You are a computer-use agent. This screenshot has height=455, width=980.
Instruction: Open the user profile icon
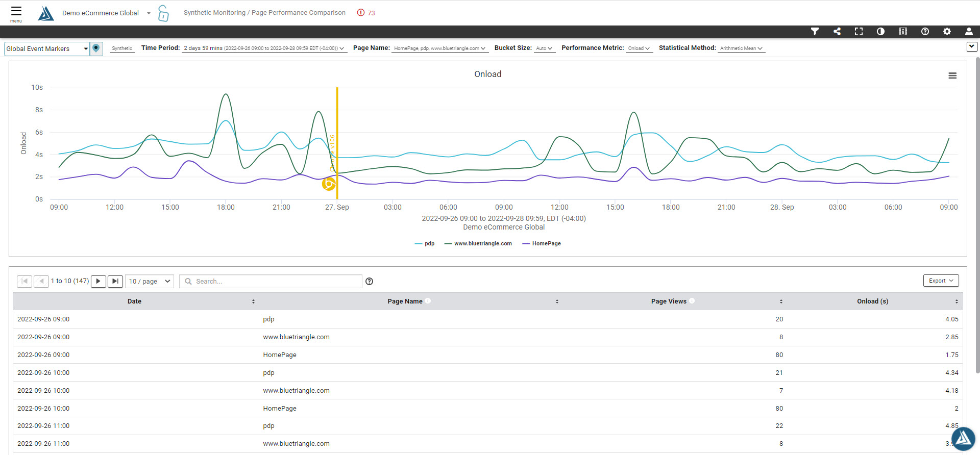pos(969,32)
